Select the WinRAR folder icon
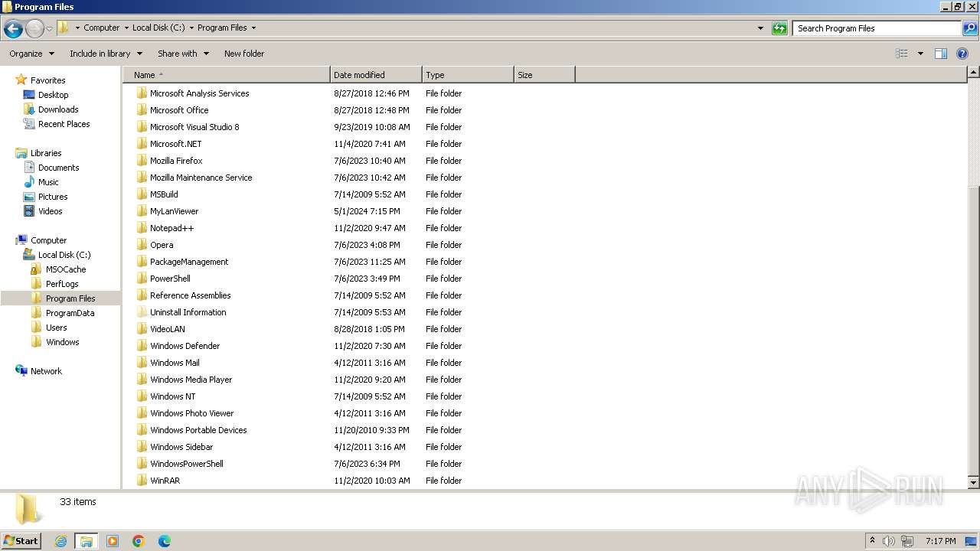This screenshot has width=980, height=551. click(142, 481)
